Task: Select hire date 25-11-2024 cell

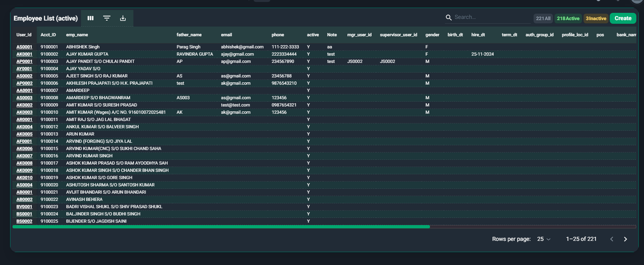Action: (482, 54)
